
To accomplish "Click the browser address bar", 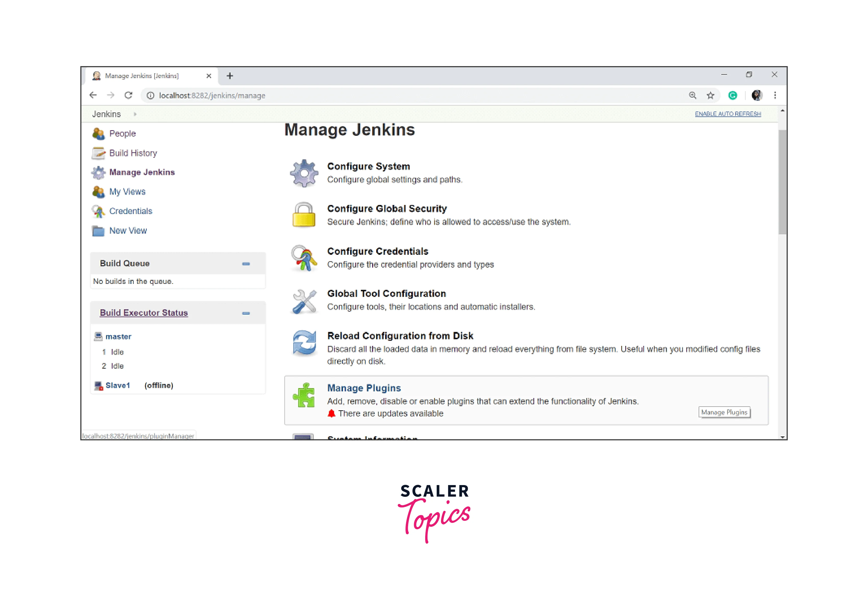I will click(x=411, y=96).
